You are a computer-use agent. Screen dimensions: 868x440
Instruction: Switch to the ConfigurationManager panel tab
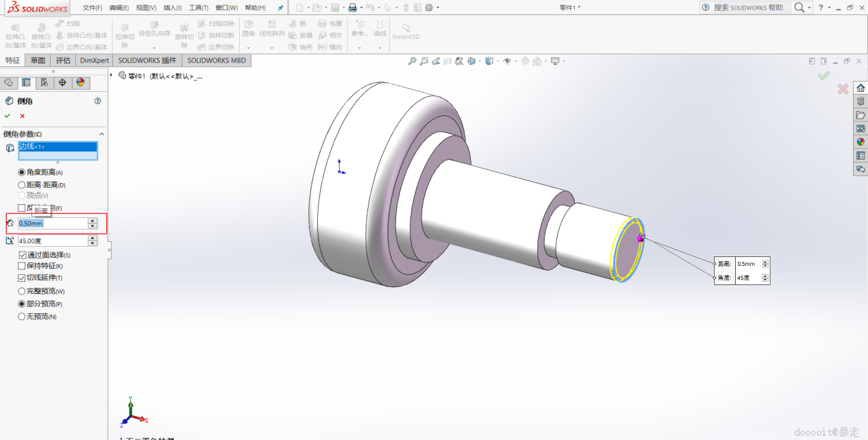45,83
